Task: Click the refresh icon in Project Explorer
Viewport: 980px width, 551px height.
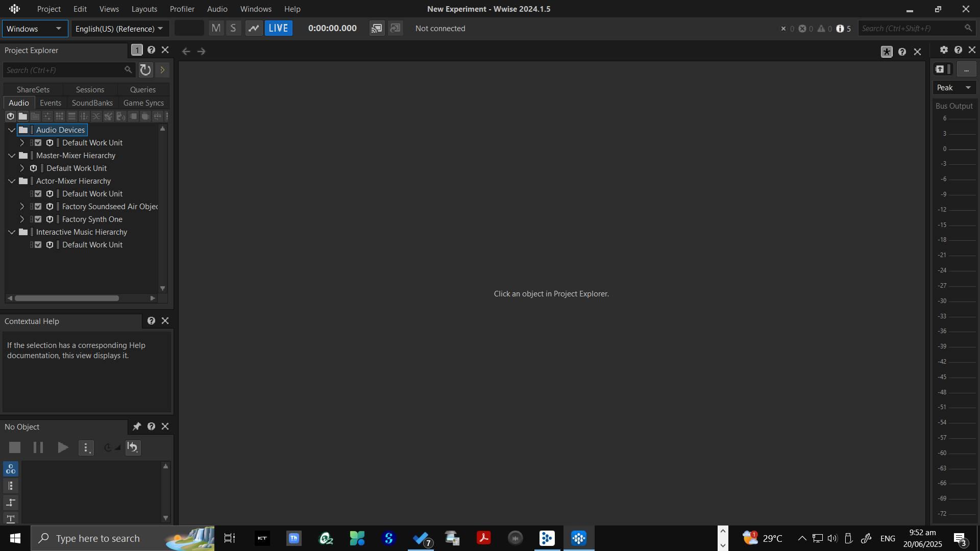Action: coord(145,70)
